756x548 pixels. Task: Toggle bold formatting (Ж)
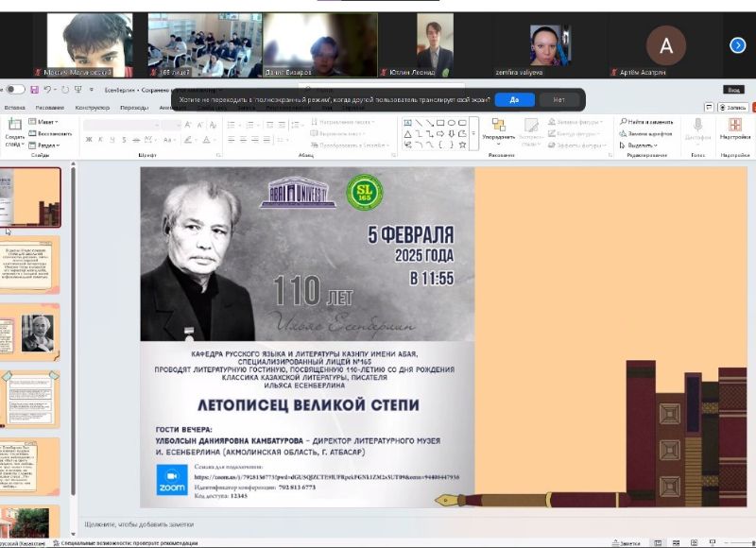[x=89, y=139]
